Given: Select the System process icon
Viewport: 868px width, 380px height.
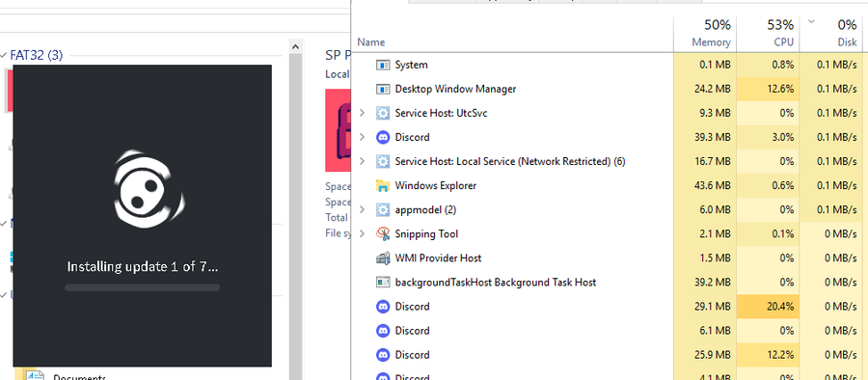Looking at the screenshot, I should (x=383, y=65).
